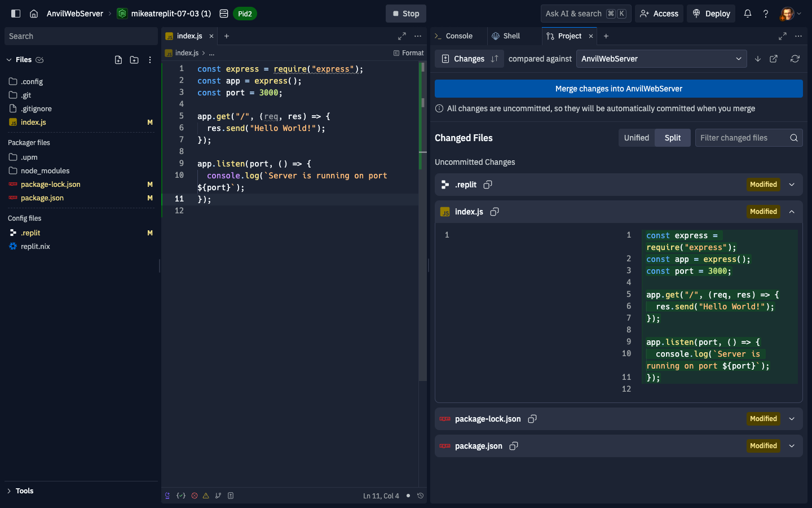Open the help question mark icon
Viewport: 812px width, 508px height.
coord(766,14)
